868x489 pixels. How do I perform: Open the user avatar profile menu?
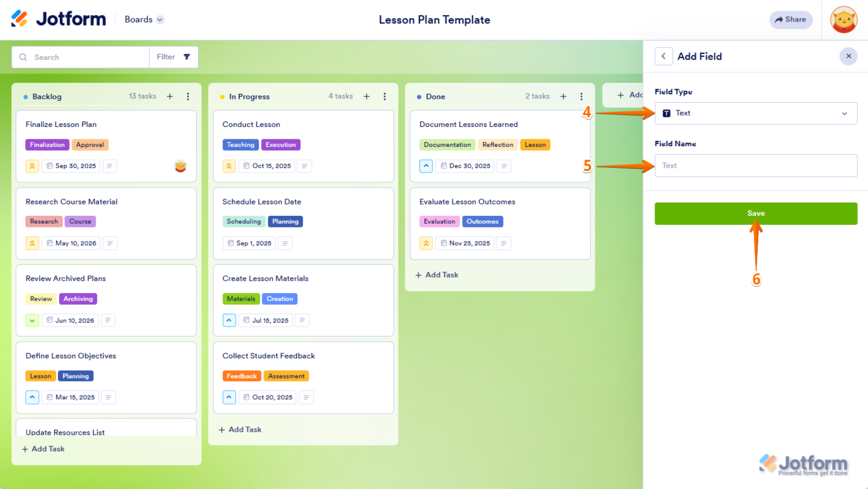[844, 20]
